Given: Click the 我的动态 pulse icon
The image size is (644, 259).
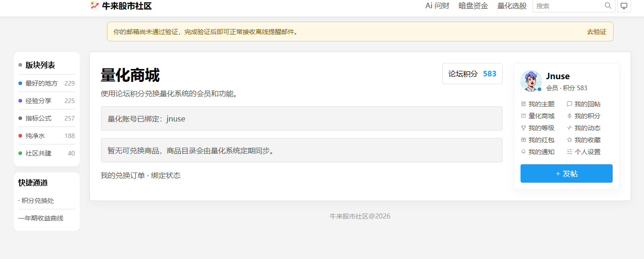Looking at the screenshot, I should tap(569, 128).
